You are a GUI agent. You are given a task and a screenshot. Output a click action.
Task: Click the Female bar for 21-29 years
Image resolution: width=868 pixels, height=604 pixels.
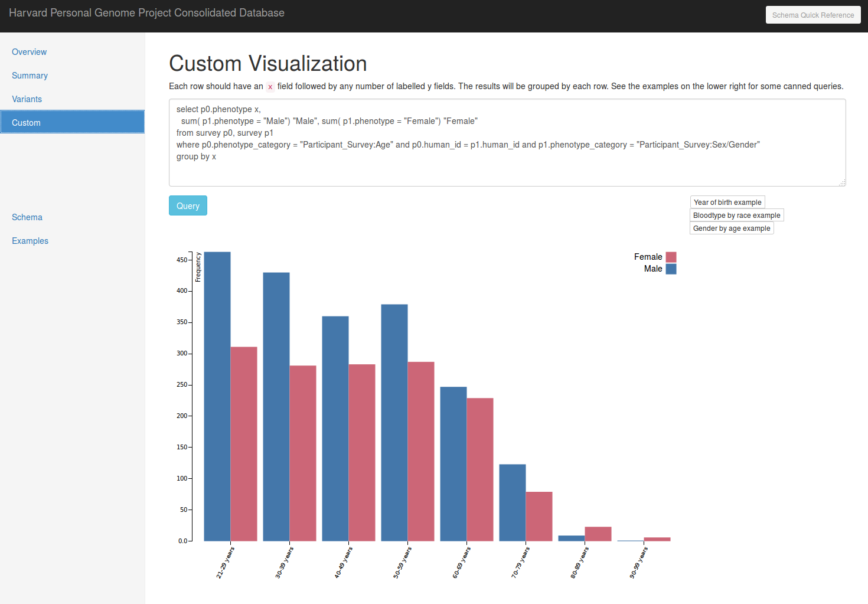coord(244,444)
